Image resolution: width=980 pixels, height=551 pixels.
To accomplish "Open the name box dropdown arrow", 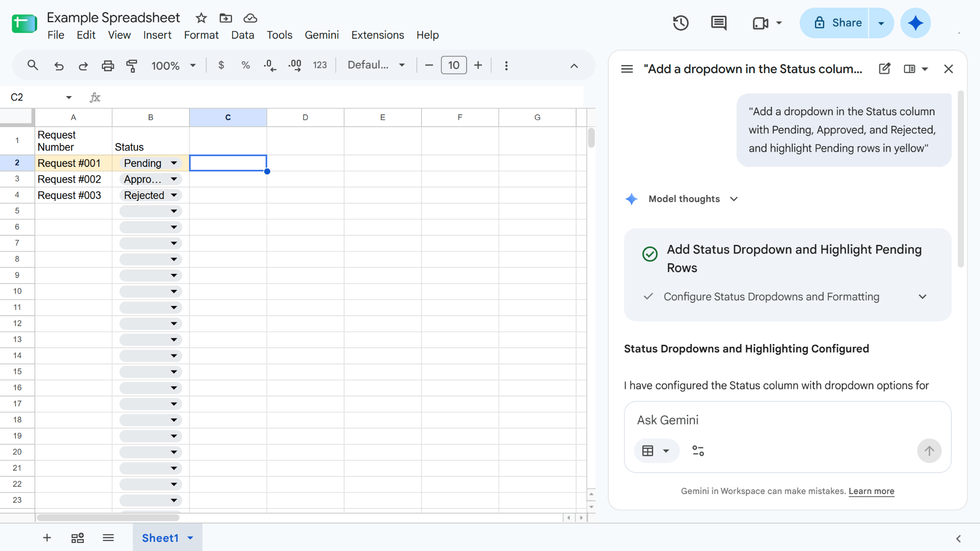I will (x=69, y=98).
